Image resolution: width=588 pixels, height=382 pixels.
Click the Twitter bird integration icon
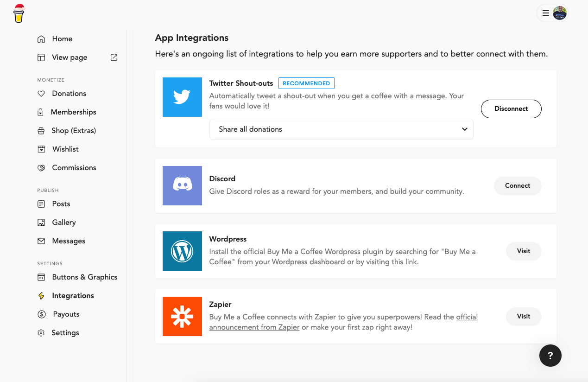tap(182, 97)
